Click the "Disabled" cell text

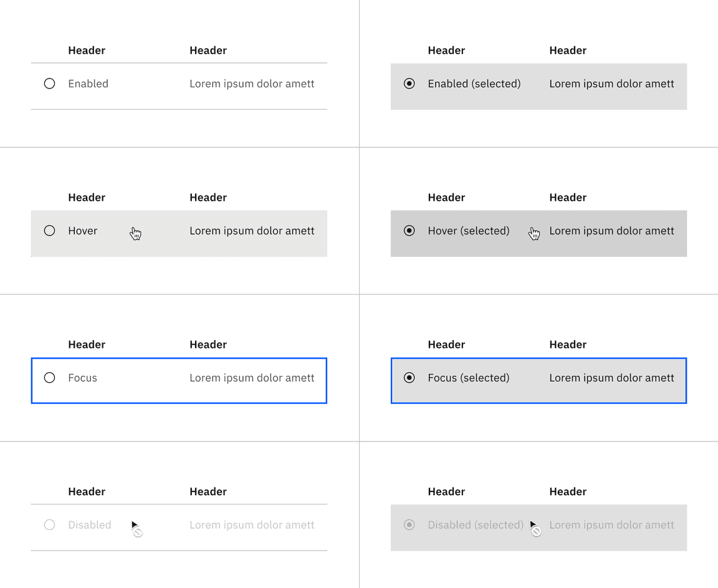pyautogui.click(x=90, y=525)
